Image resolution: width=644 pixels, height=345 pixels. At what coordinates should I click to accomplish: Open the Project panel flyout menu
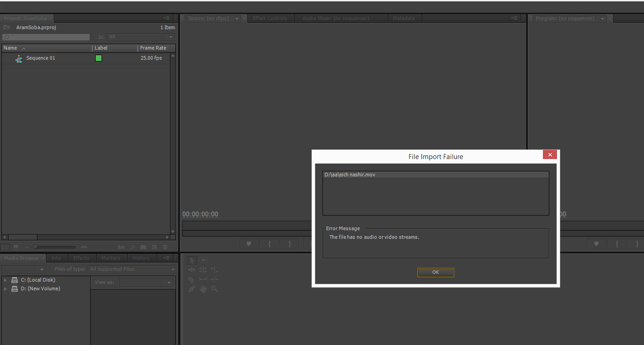[x=166, y=18]
